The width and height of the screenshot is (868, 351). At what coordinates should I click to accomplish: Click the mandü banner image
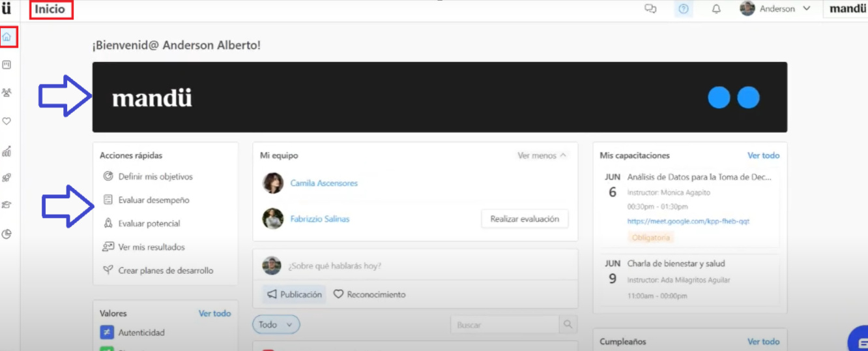[x=440, y=97]
